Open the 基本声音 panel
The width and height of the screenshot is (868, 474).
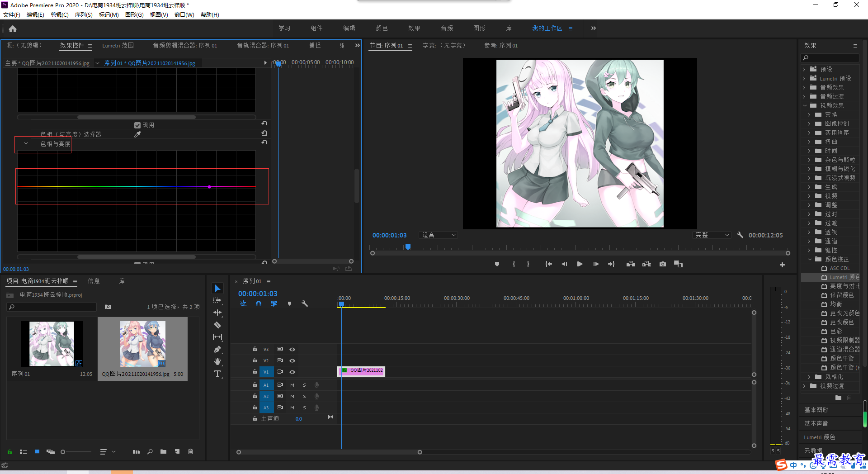tap(816, 423)
